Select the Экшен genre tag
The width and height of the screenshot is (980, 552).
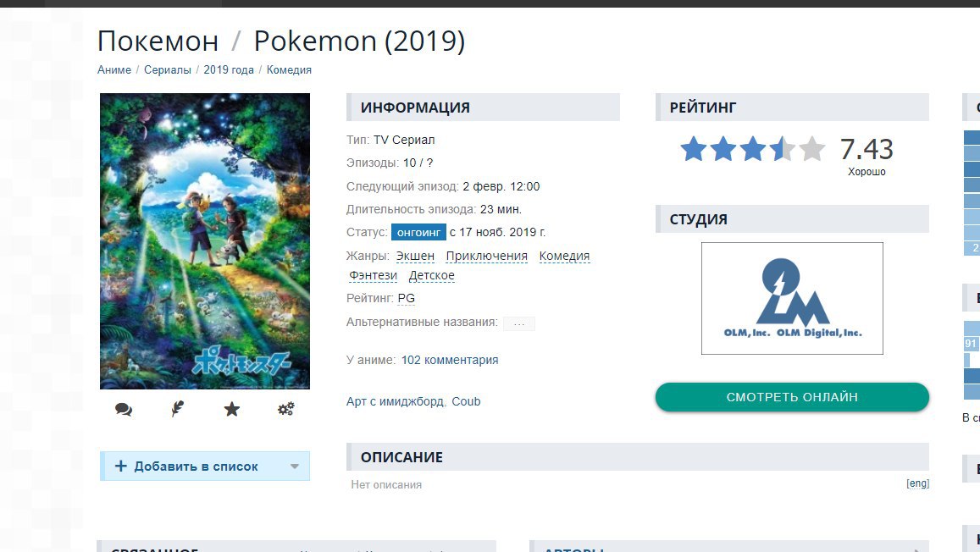(415, 256)
